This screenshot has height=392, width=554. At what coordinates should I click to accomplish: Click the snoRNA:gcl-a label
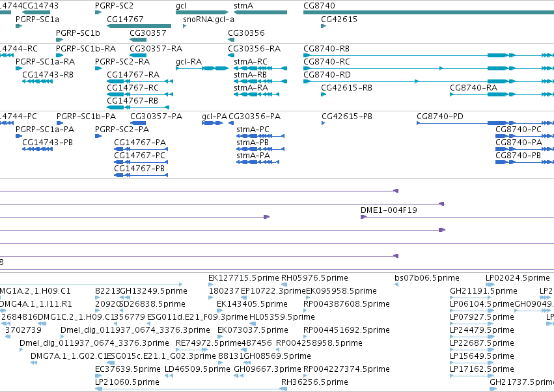click(x=209, y=19)
